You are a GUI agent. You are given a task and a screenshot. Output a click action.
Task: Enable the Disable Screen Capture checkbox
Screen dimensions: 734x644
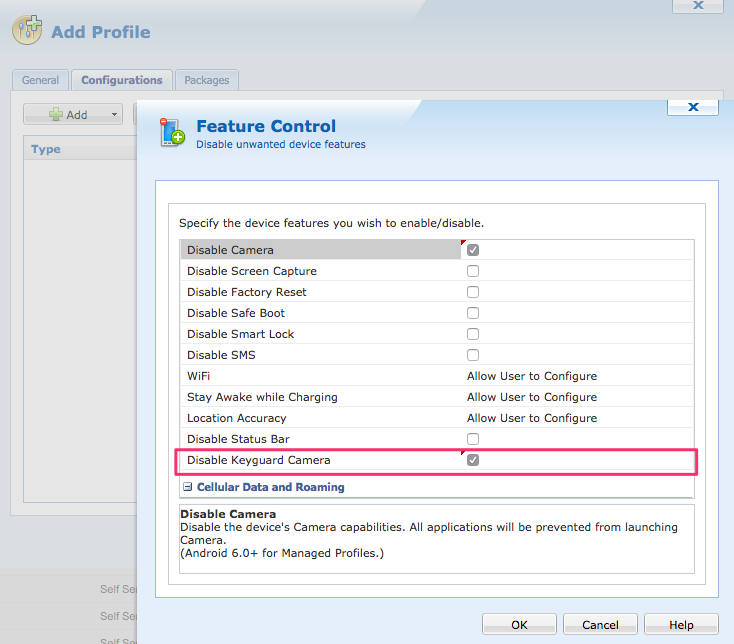(x=473, y=271)
